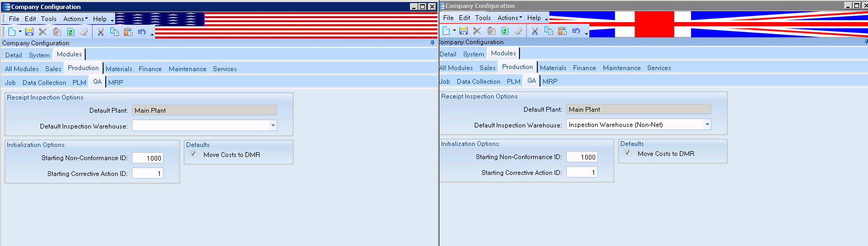Image resolution: width=868 pixels, height=246 pixels.
Task: Click Delete X icon in right window
Action: point(477,31)
